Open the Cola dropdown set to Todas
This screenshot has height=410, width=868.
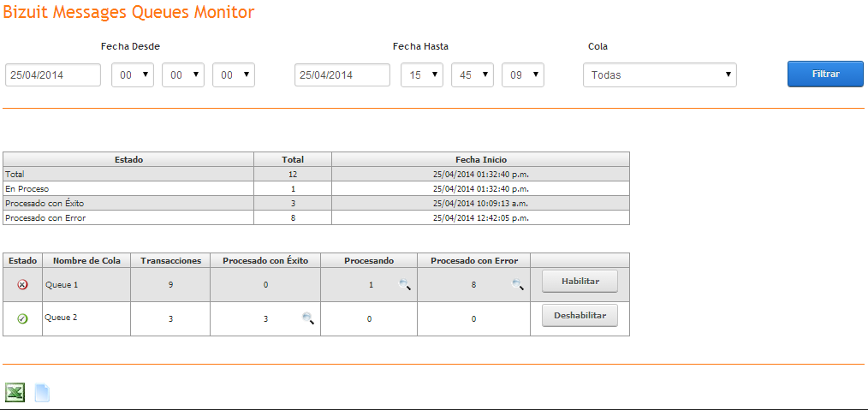(660, 74)
